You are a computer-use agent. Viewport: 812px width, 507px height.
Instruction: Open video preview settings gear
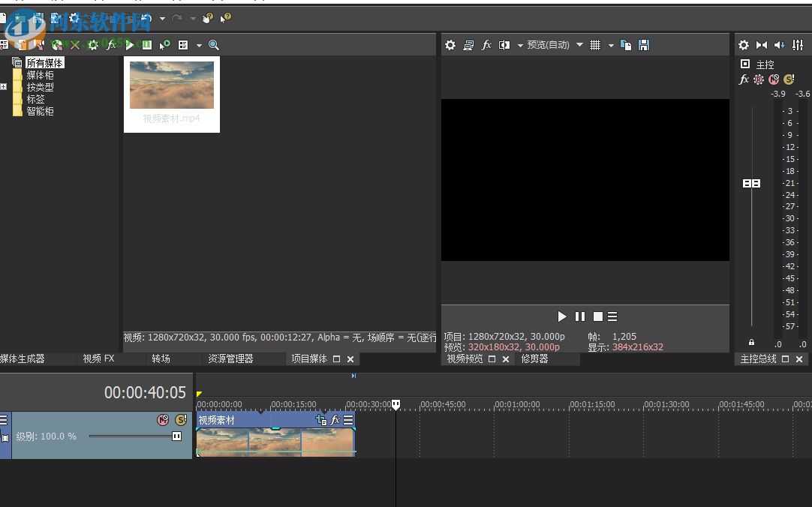point(450,45)
